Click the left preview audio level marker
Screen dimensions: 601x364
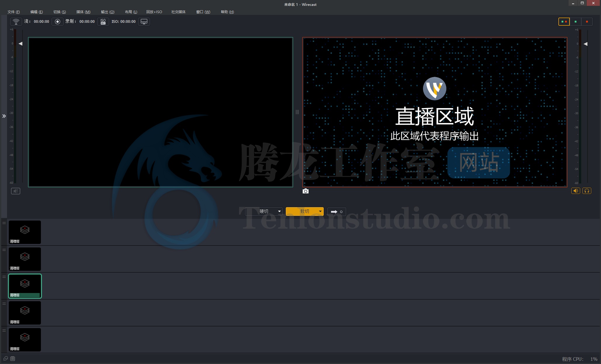click(20, 44)
